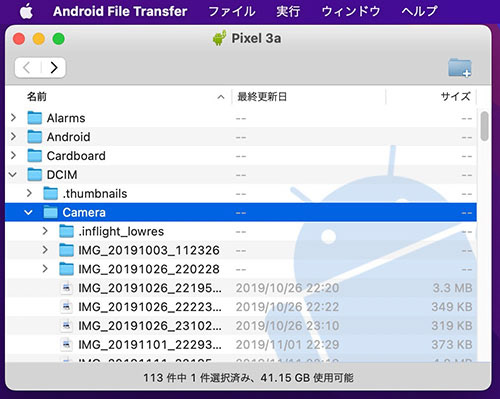Select the IMG_20191003_112326 folder icon

(x=67, y=250)
